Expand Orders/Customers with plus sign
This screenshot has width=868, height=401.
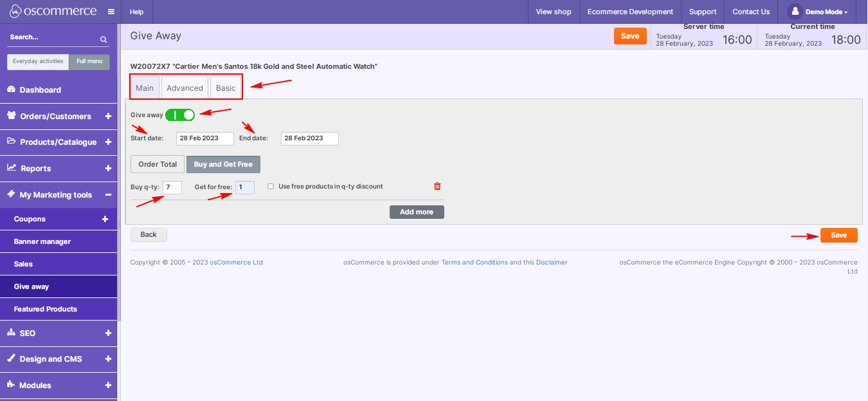(x=107, y=116)
